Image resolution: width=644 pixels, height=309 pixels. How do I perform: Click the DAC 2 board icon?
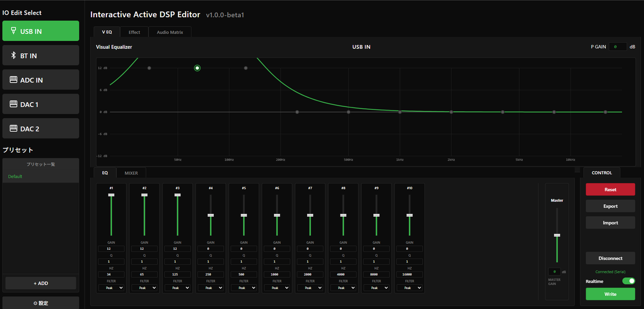pyautogui.click(x=13, y=128)
